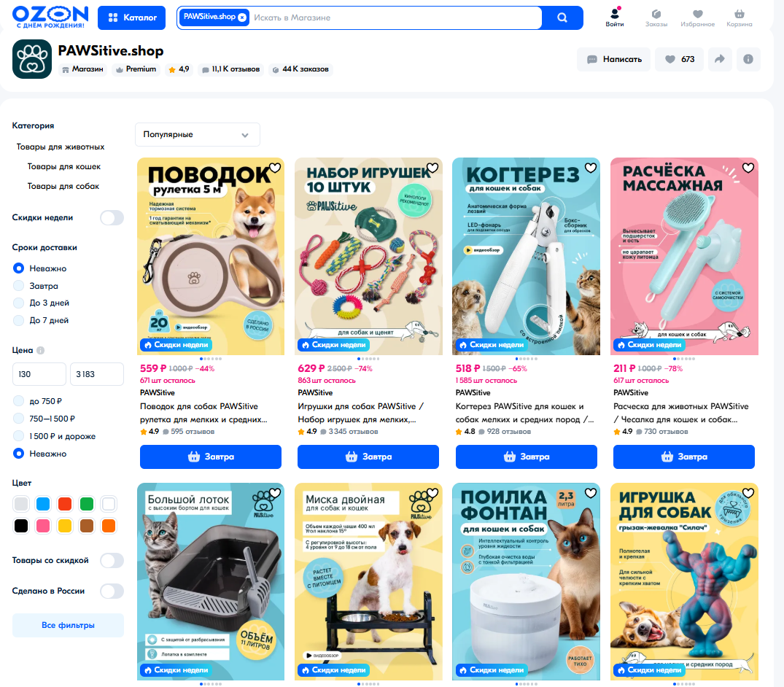Click Скидки недели badge on Расчёска card

[x=649, y=345]
